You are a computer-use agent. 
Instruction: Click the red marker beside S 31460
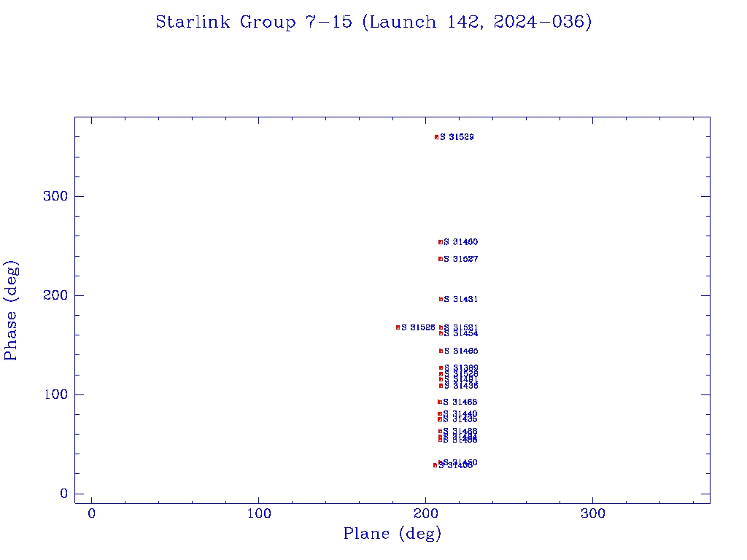[x=440, y=242]
